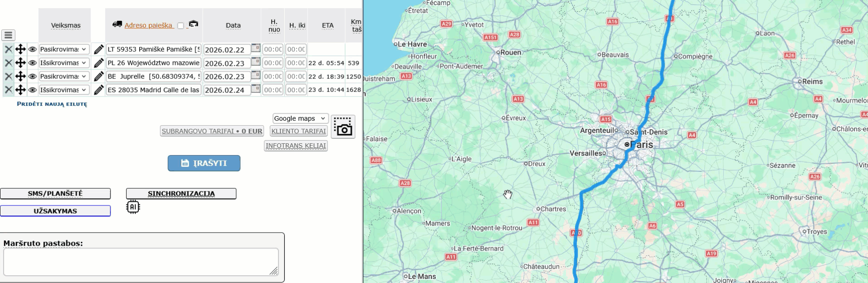The height and width of the screenshot is (283, 868).
Task: Expand the Google maps provider dropdown
Action: coord(300,118)
